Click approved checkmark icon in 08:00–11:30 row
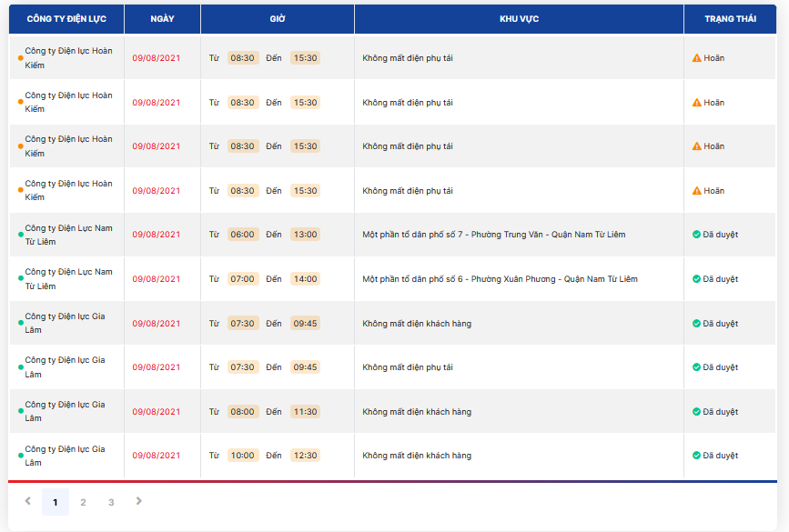Viewport: 789px width, 532px height. (x=696, y=412)
